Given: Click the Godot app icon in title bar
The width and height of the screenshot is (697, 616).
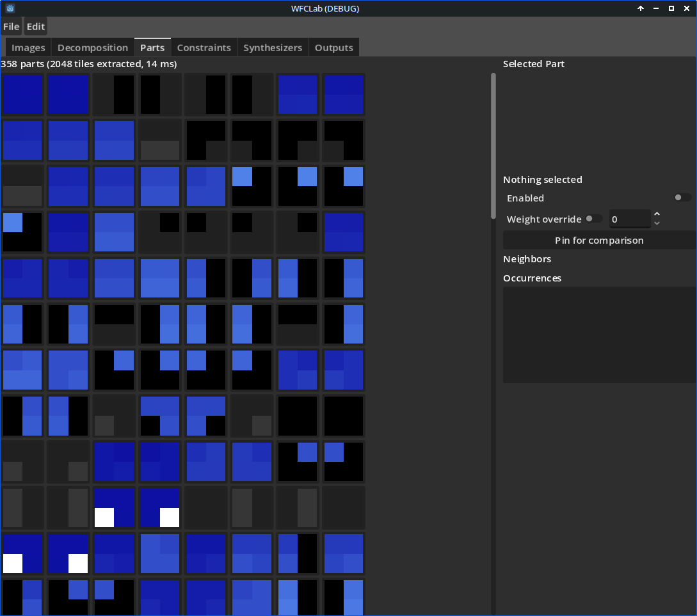Looking at the screenshot, I should click(x=10, y=8).
